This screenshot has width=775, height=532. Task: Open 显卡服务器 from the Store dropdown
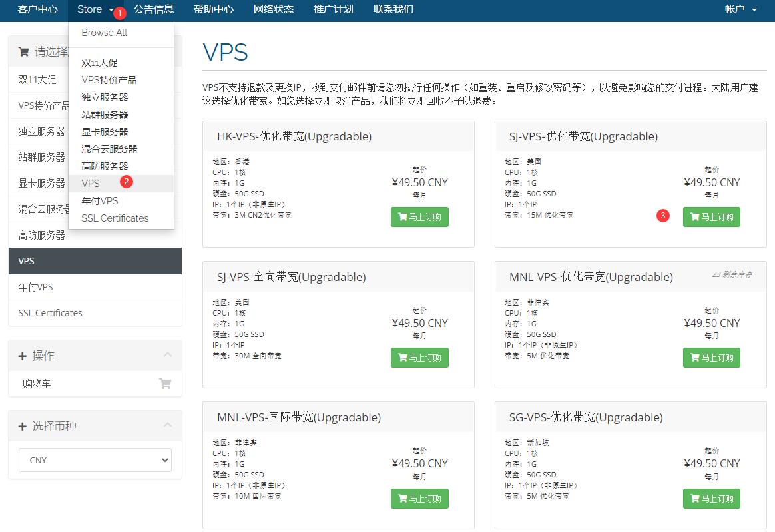105,132
